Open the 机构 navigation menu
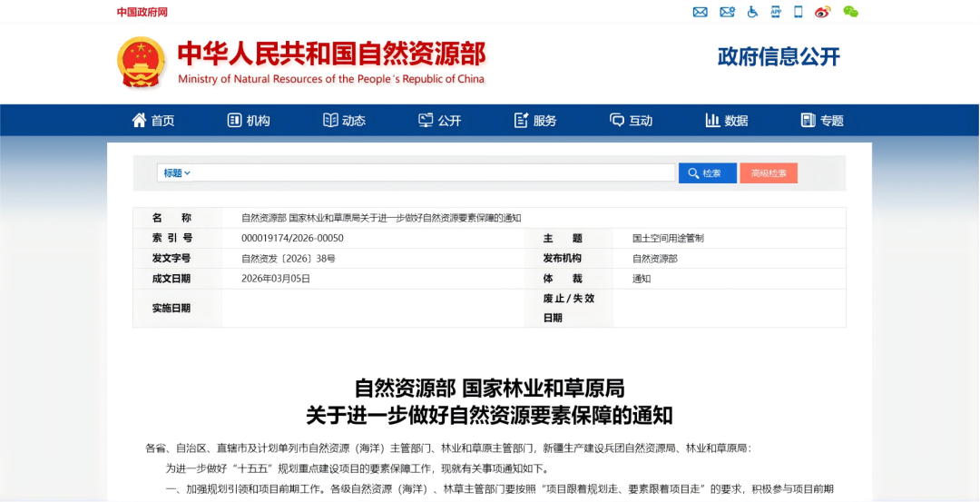The height and width of the screenshot is (502, 980). click(249, 121)
